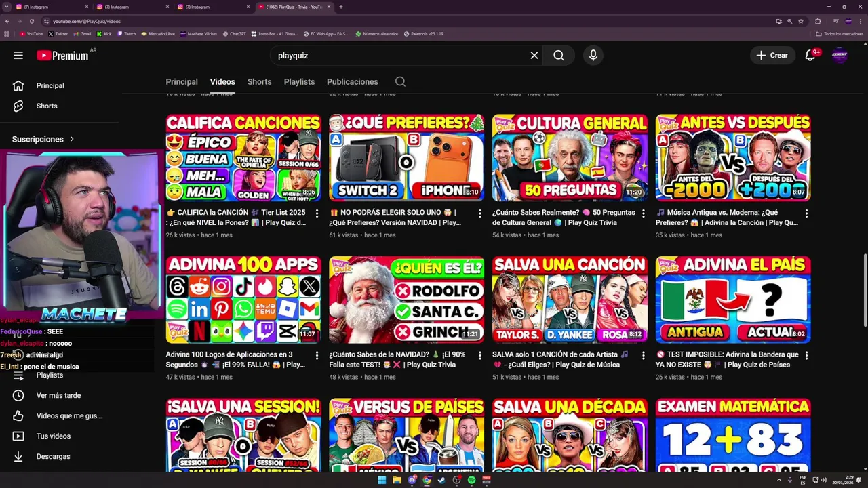The width and height of the screenshot is (868, 488).
Task: Open VERSUS DE PAÍSES thumbnail
Action: tap(407, 434)
